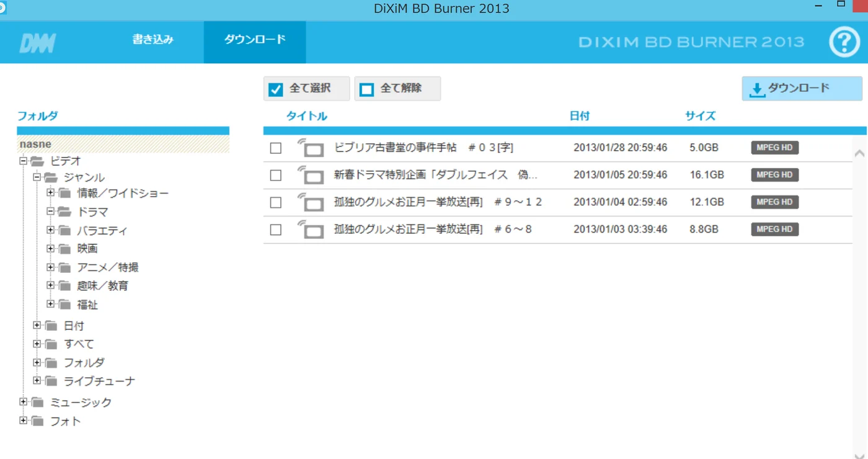868x459 pixels.
Task: Check the box for ビブリア古書堂の事件手帖 #03
Action: point(276,148)
